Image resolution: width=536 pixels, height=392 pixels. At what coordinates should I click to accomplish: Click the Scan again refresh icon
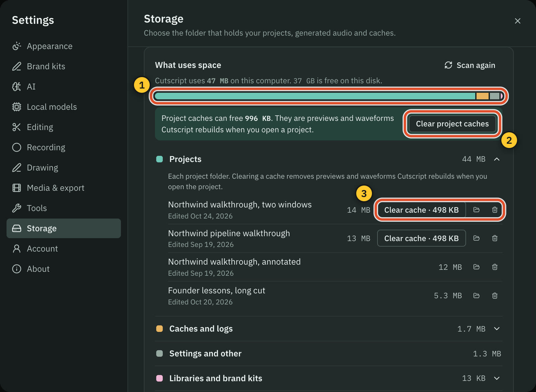point(448,65)
